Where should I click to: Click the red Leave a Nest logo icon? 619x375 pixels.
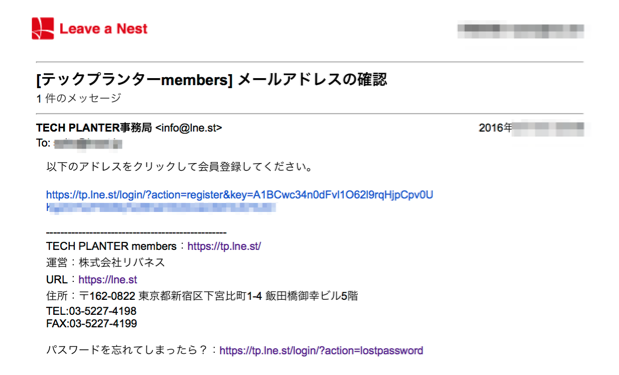[x=43, y=28]
